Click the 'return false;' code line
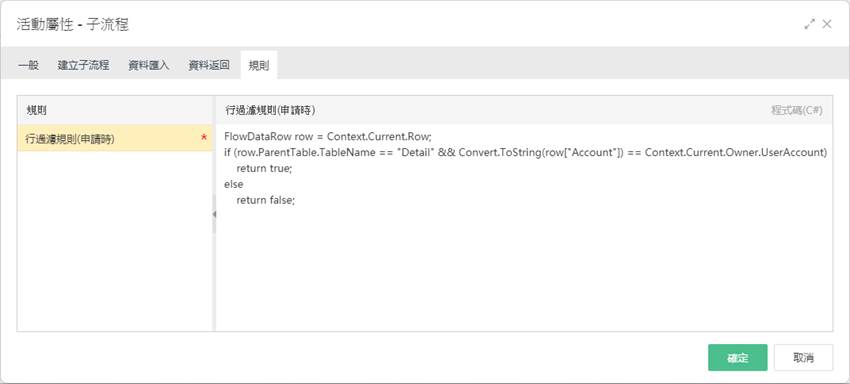 tap(266, 200)
